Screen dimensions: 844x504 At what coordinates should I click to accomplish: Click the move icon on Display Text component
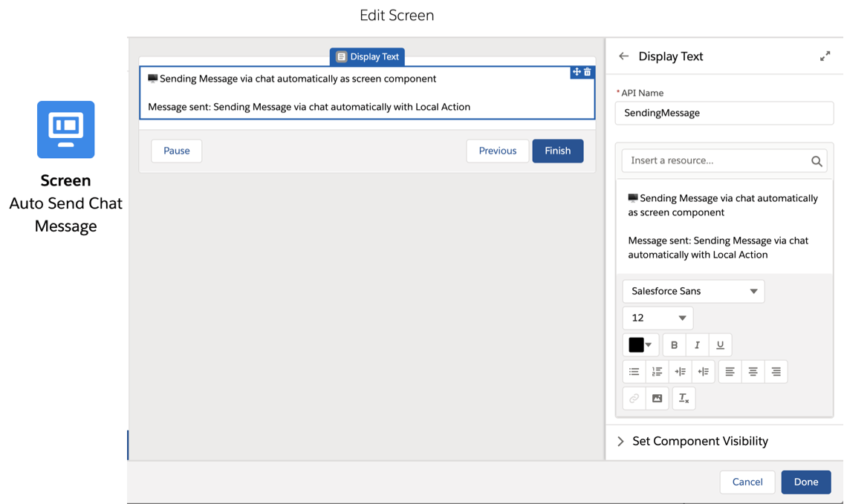click(x=576, y=72)
